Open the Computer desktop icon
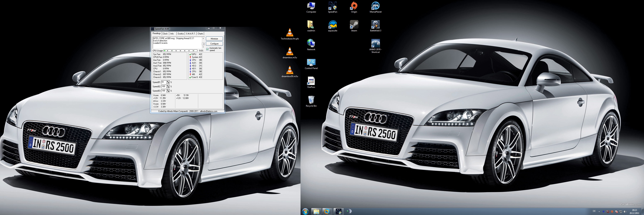 pos(311,8)
